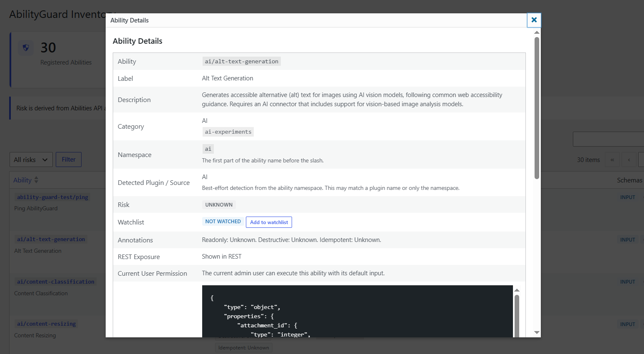Click the Current User Permission value text
Image resolution: width=644 pixels, height=354 pixels.
point(293,273)
